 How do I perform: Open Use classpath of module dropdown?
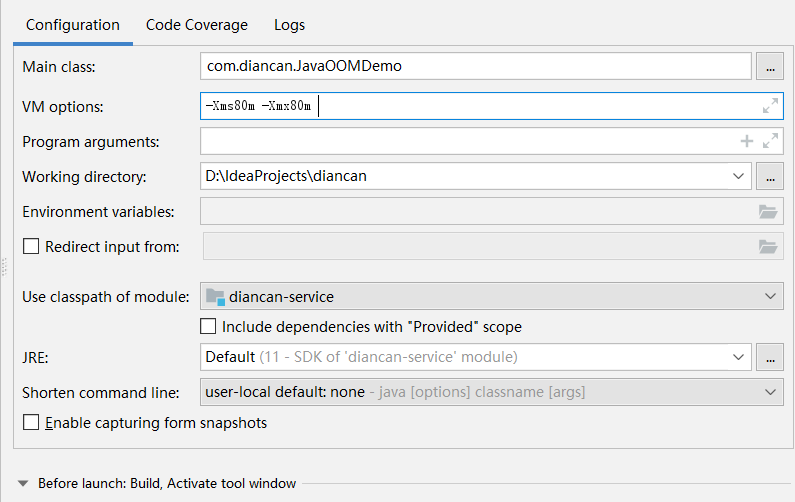click(769, 297)
